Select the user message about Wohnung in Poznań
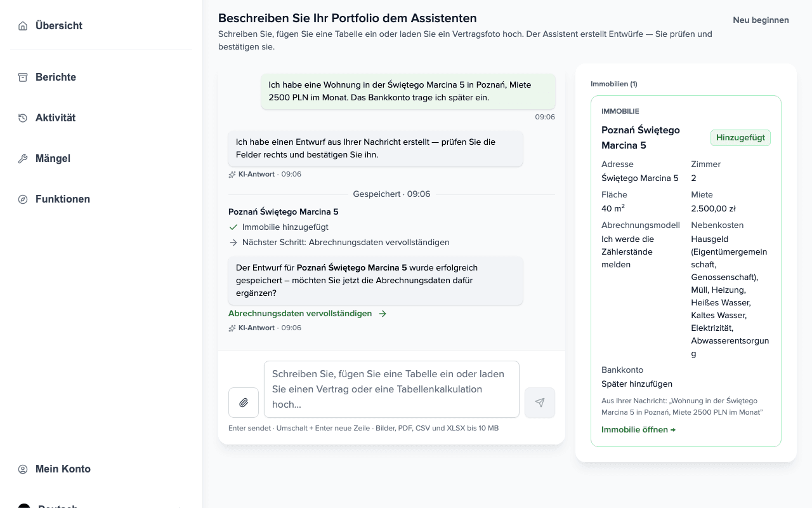This screenshot has height=508, width=812. [x=408, y=91]
